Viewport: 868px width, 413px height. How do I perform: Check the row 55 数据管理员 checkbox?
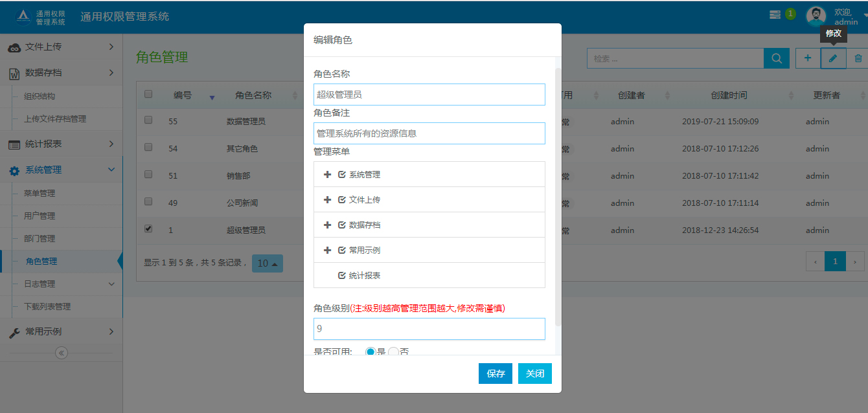(x=148, y=120)
